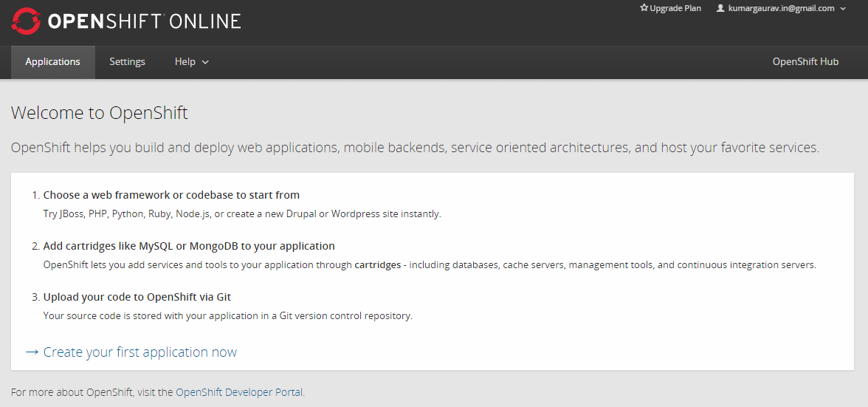The height and width of the screenshot is (407, 868).
Task: Click the user silhouette icon
Action: coord(720,9)
